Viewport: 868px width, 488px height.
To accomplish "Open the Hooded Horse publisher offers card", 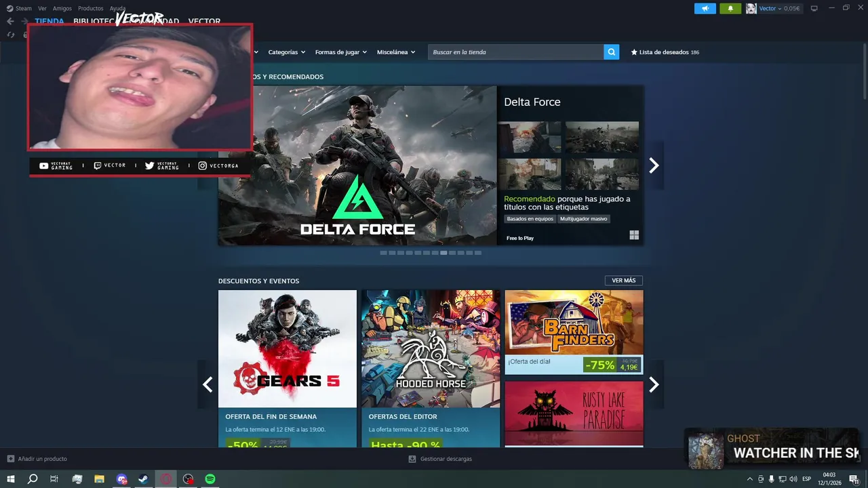I will (431, 369).
